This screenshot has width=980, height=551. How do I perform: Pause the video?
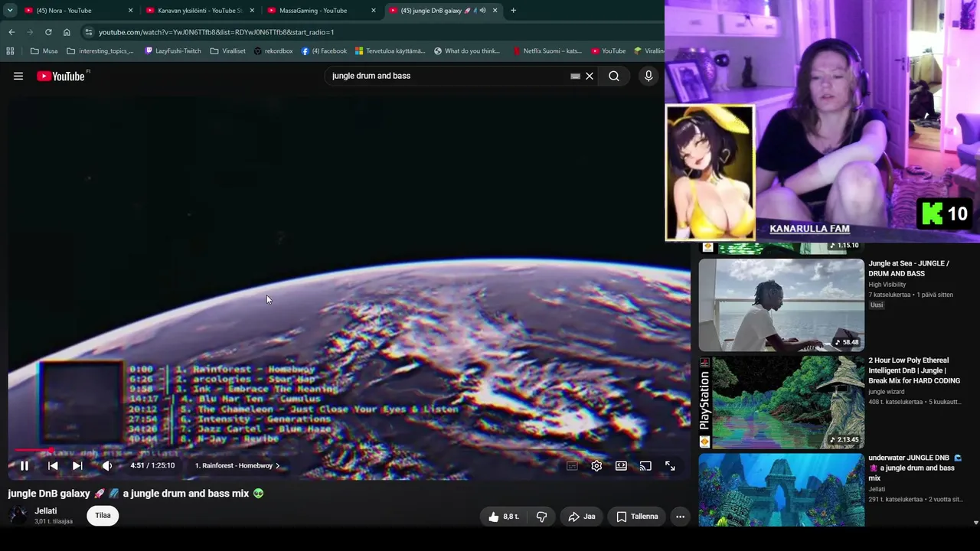pyautogui.click(x=24, y=465)
